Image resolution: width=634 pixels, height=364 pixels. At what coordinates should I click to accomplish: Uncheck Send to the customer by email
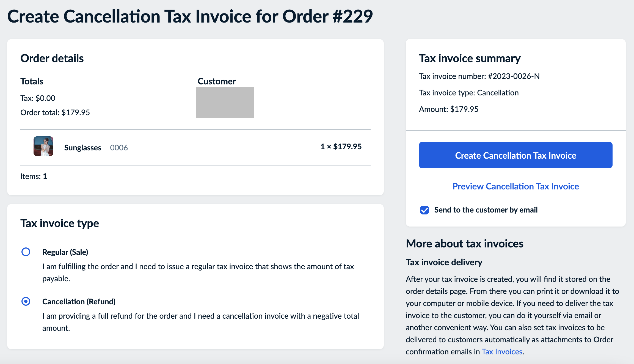pyautogui.click(x=424, y=210)
